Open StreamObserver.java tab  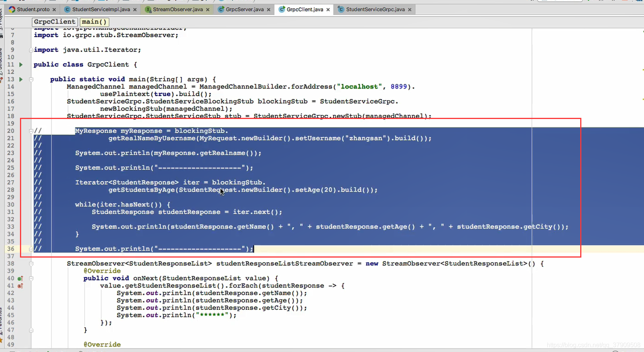[x=178, y=9]
